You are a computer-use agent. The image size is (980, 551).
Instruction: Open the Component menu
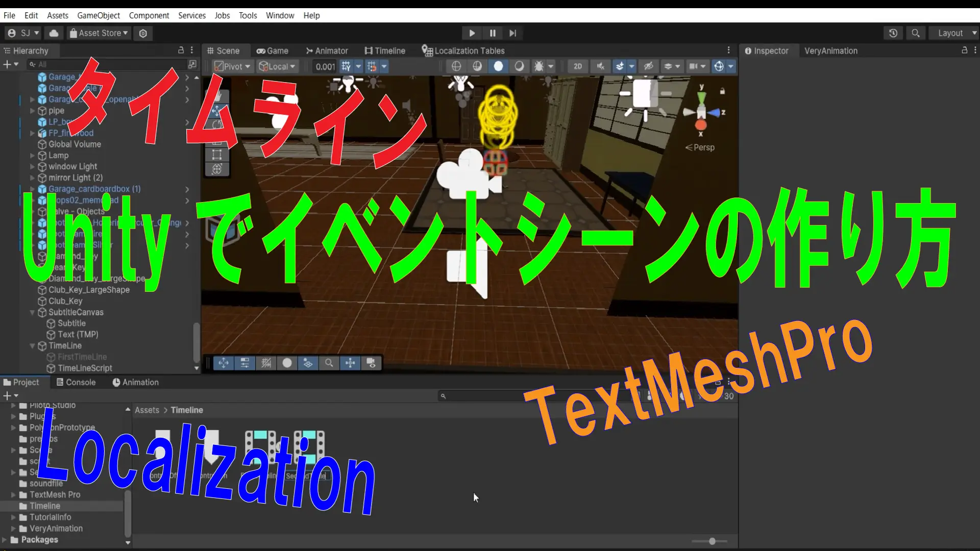point(149,15)
